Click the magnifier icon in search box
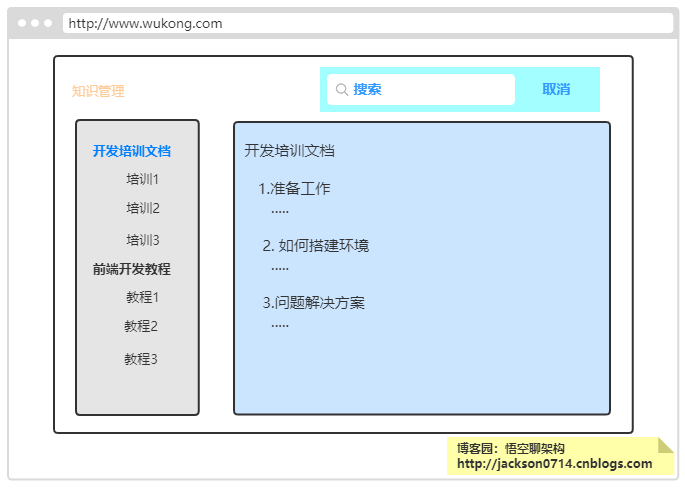 pos(342,90)
